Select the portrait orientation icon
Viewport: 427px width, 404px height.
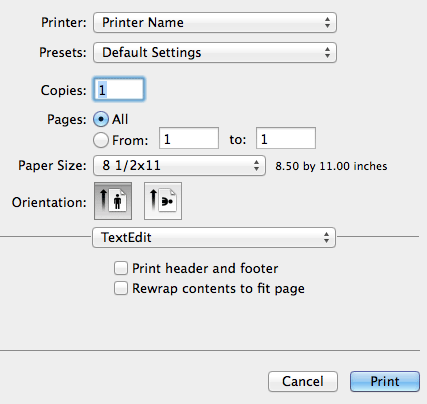click(x=113, y=201)
